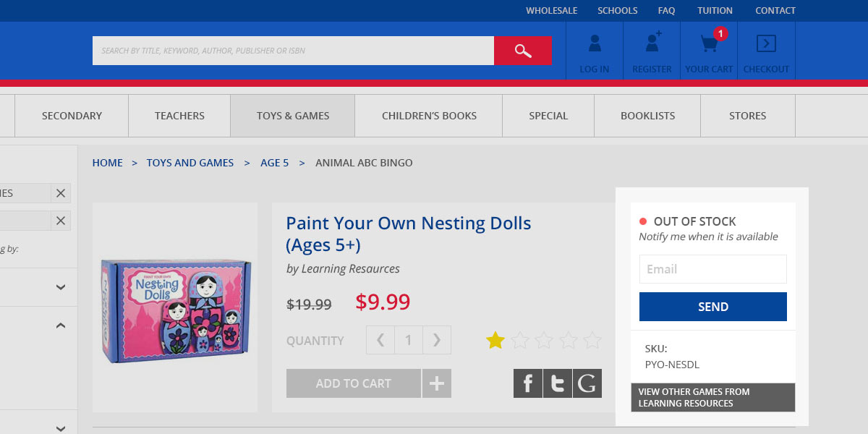Click the plus icon beside Add to Cart

tap(437, 383)
